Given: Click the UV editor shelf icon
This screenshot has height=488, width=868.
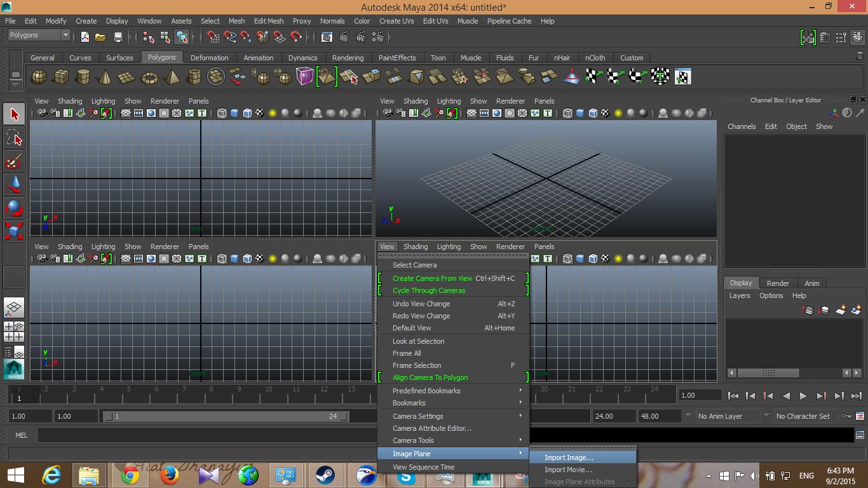Looking at the screenshot, I should [683, 77].
